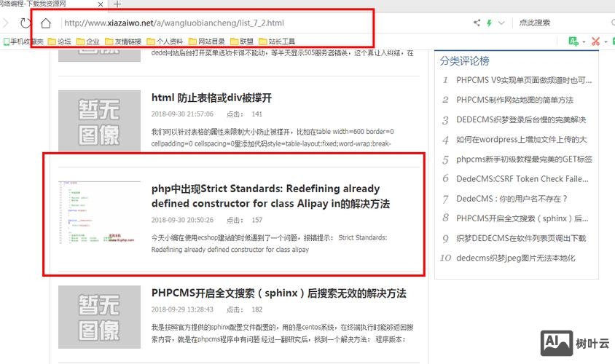615x364 pixels.
Task: Open article html 防止表格或div被撑开
Action: (x=211, y=98)
